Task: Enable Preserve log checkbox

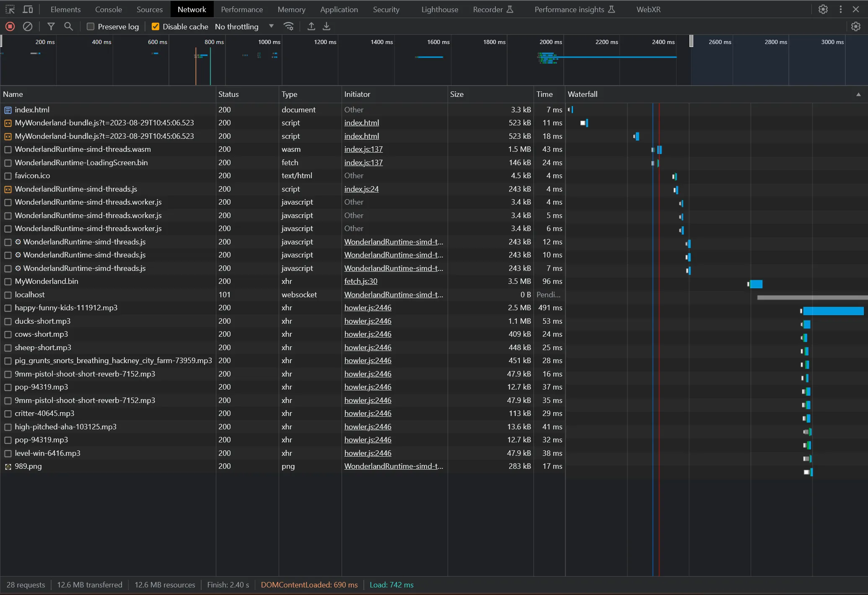Action: [x=91, y=26]
